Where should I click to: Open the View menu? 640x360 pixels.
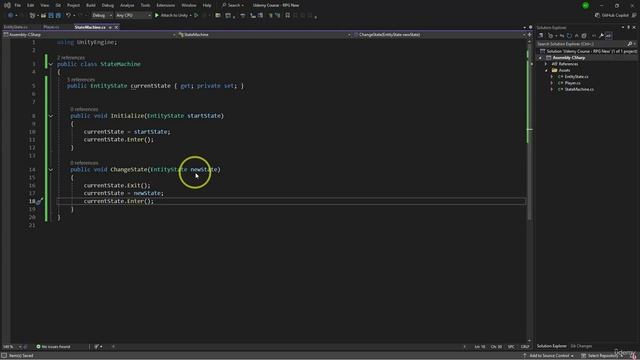pyautogui.click(x=44, y=5)
